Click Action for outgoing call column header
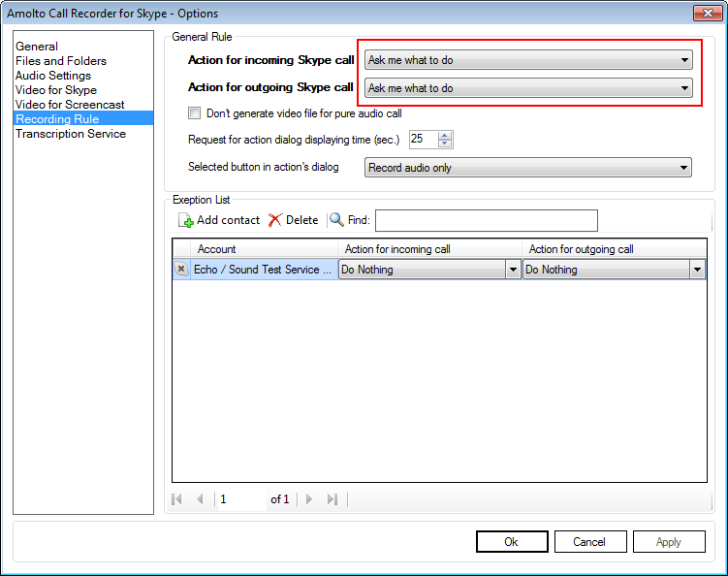Viewport: 728px width, 576px height. pos(614,249)
